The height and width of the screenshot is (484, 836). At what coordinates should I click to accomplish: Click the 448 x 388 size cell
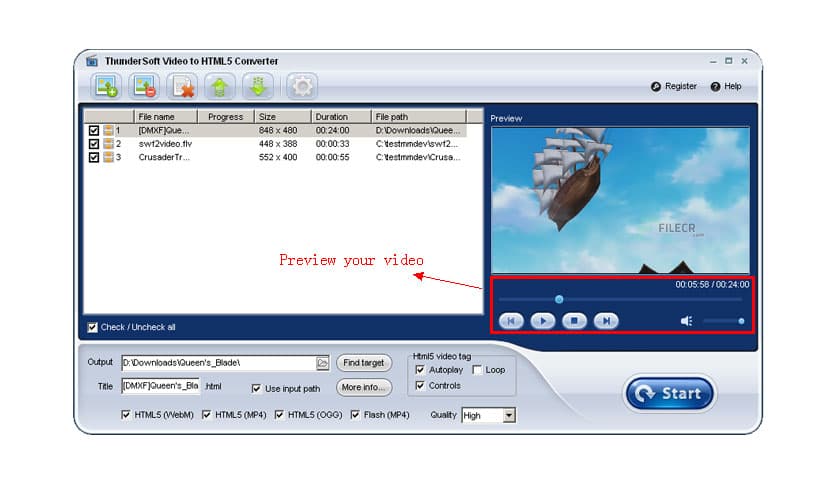click(278, 144)
